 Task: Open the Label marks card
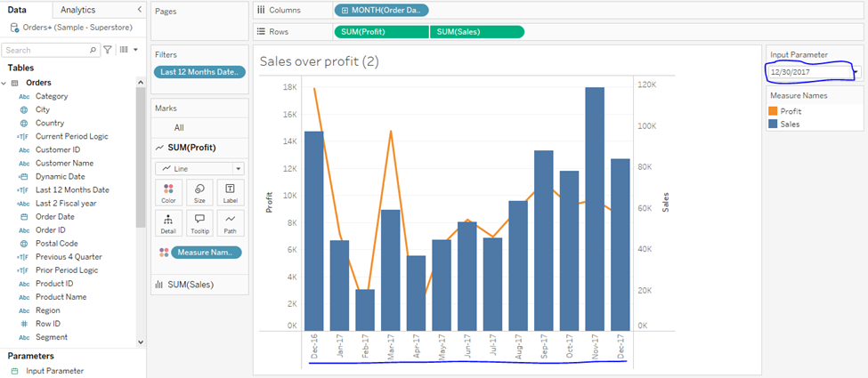tap(230, 192)
